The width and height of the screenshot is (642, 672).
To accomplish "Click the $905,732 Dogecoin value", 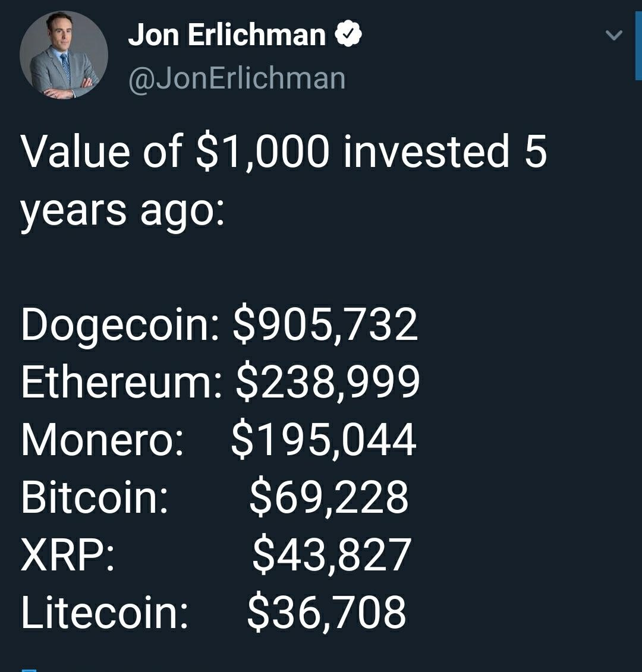I will pyautogui.click(x=326, y=326).
